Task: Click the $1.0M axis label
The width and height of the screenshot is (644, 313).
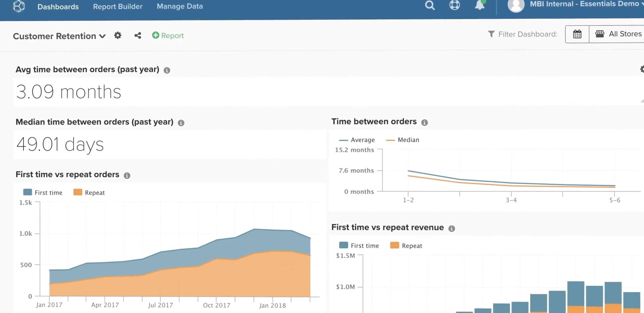Action: point(345,287)
